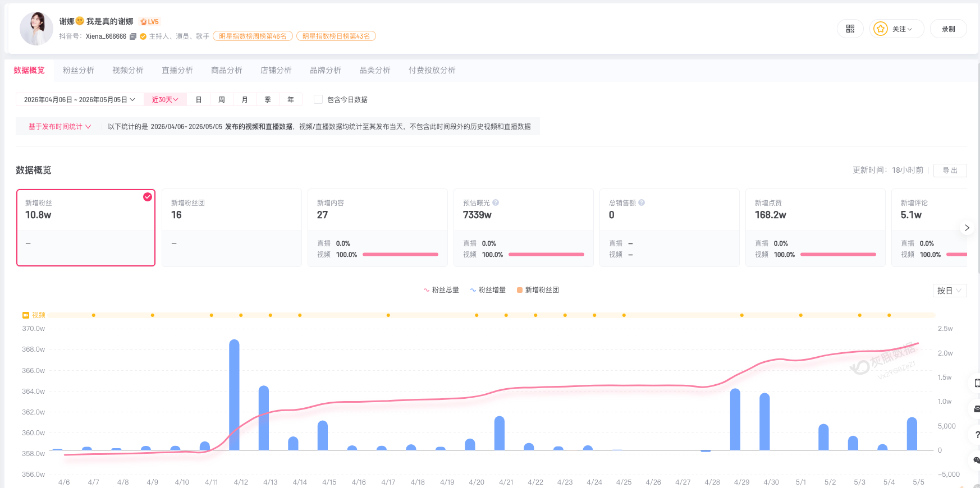
Task: Click the LV5 level badge
Action: coord(150,22)
